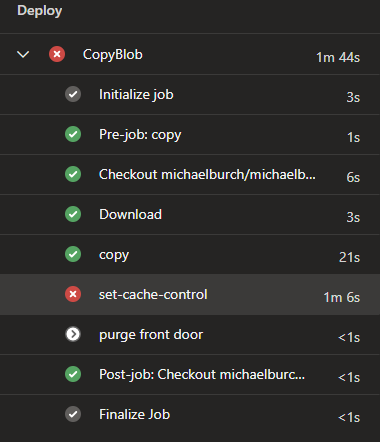Screen dimensions: 380x442
Task: Open the CopyBlob job
Action: click(x=190, y=54)
